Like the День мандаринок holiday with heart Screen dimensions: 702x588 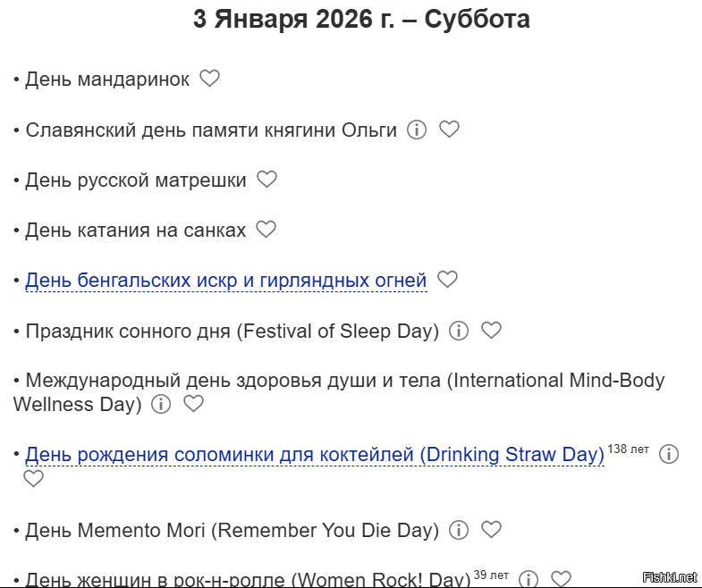(209, 80)
